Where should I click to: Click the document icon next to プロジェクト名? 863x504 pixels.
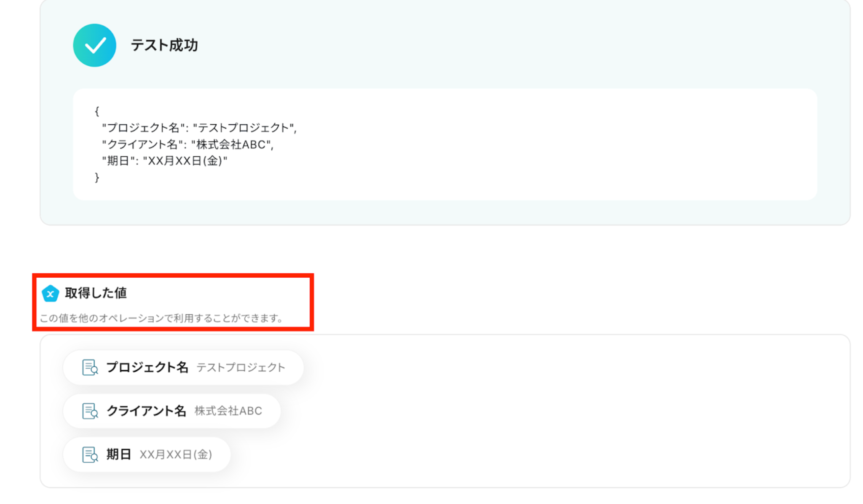[90, 367]
